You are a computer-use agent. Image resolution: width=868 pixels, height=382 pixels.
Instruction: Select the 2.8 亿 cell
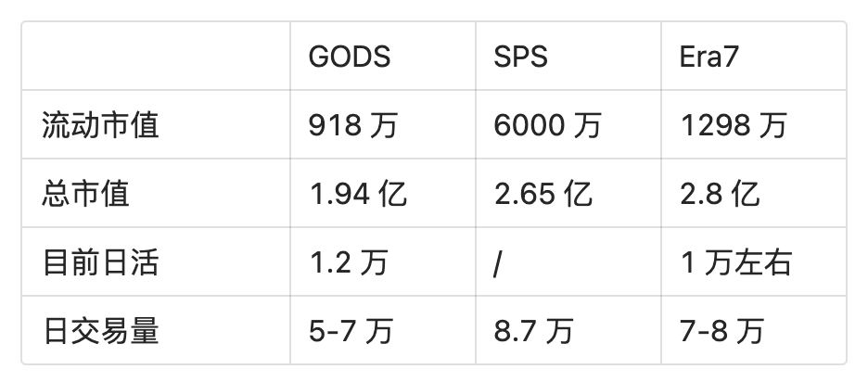point(753,193)
